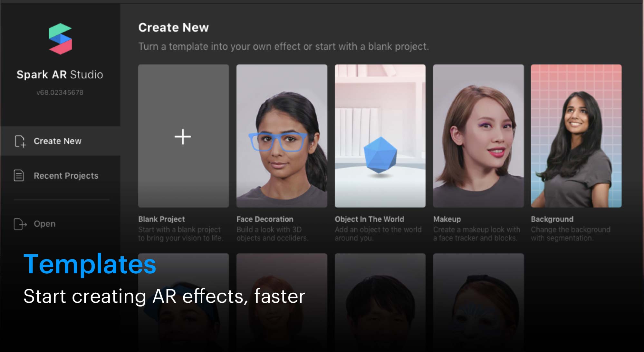Click the version number v68.02345678
Screen dimensions: 644x352
60,93
